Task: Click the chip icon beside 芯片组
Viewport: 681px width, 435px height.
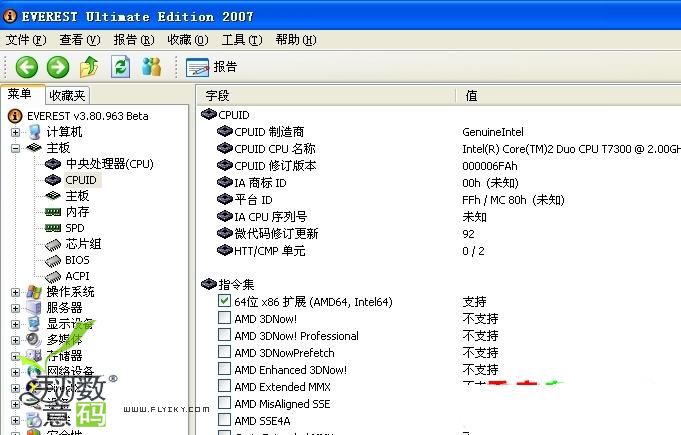Action: point(53,245)
